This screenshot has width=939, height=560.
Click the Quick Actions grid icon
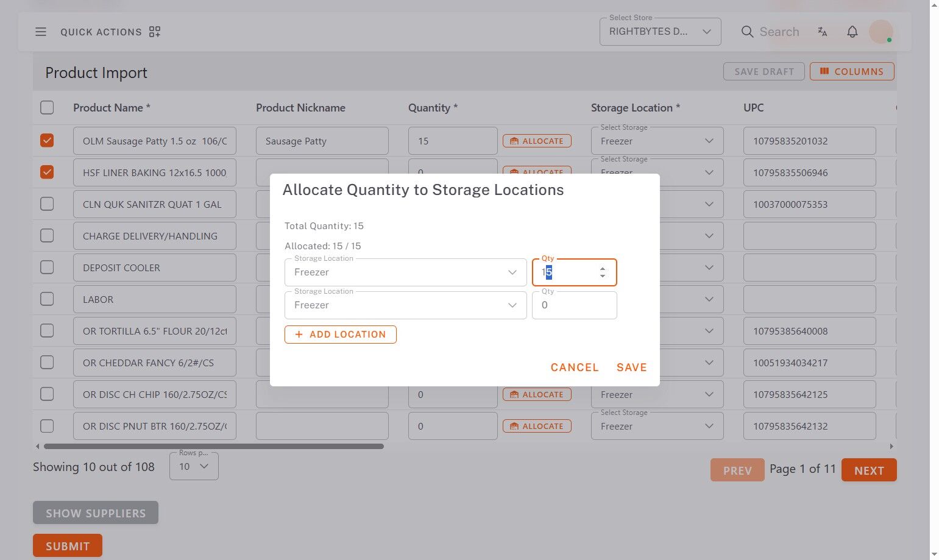[x=155, y=32]
